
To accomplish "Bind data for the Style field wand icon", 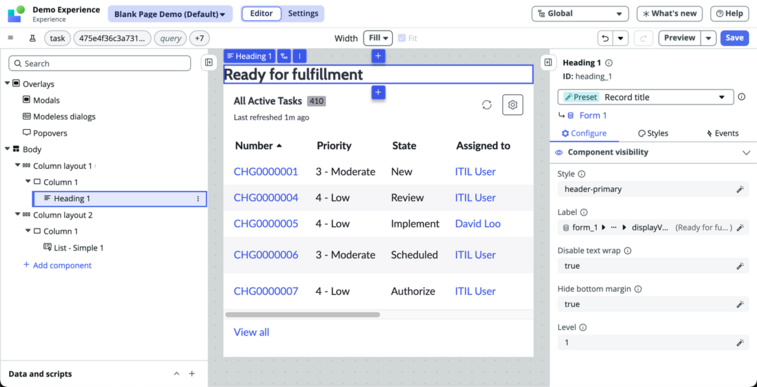I will click(x=740, y=189).
